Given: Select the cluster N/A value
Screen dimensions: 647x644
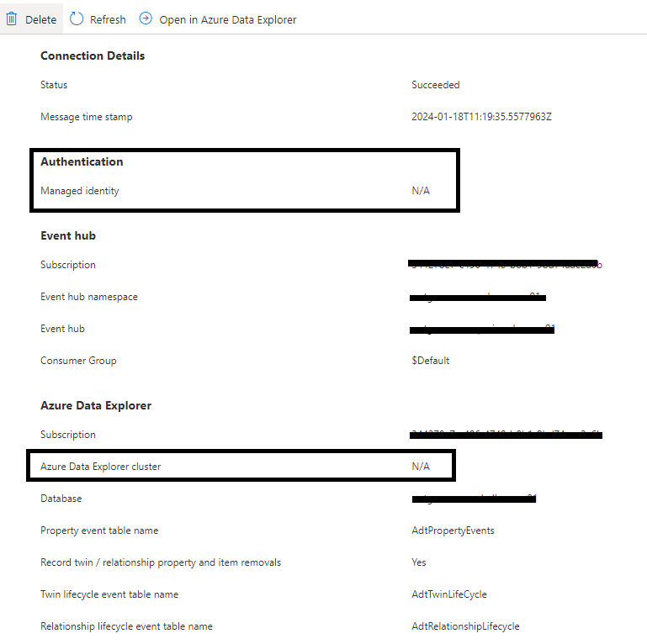Looking at the screenshot, I should click(421, 467).
